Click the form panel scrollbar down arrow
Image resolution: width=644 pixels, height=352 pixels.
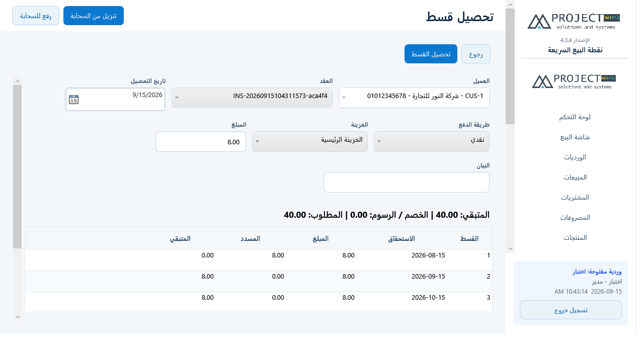point(18,316)
